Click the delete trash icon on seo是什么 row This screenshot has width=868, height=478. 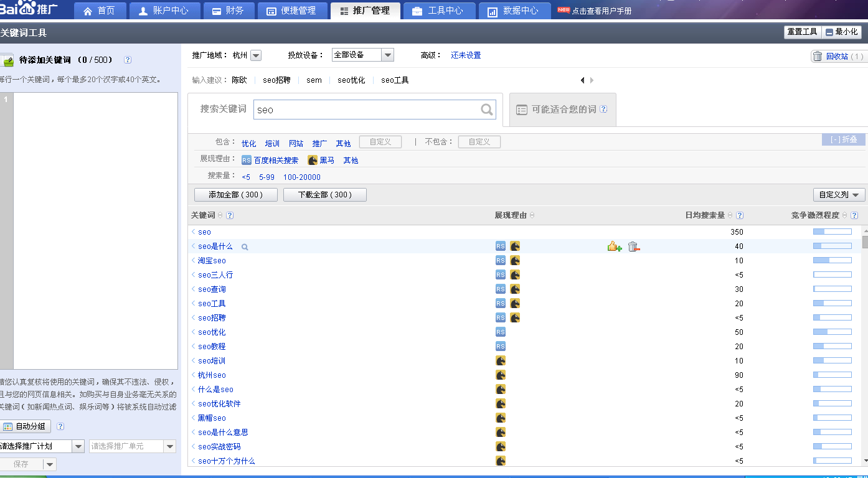click(634, 246)
